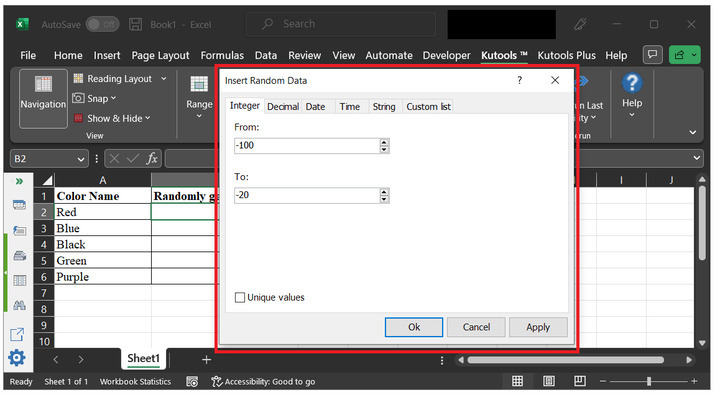Click the pen coming-soon features icon
The width and height of the screenshot is (715, 395).
(580, 24)
